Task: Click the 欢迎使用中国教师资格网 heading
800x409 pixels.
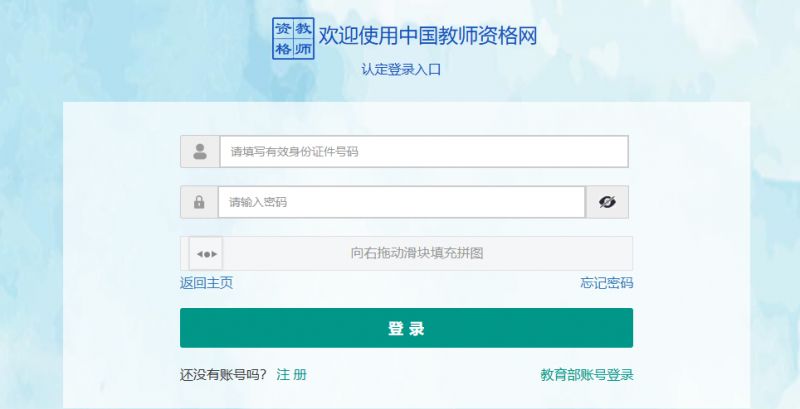Action: (428, 36)
